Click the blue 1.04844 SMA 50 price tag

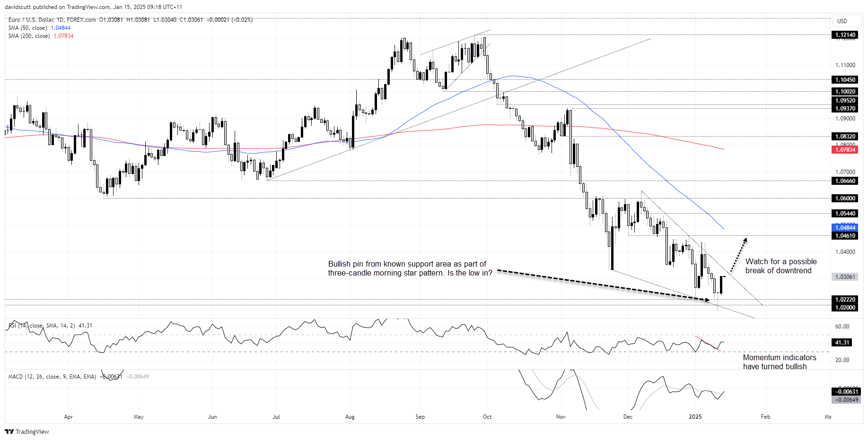(845, 228)
